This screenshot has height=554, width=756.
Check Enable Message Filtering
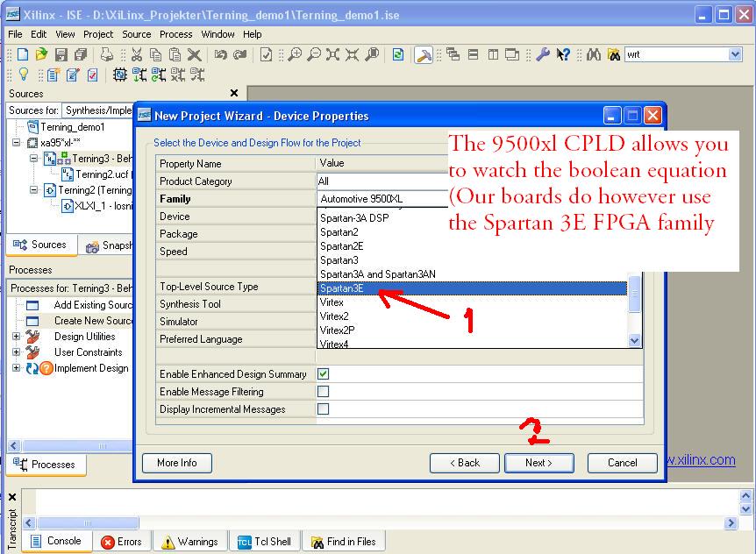click(x=323, y=391)
